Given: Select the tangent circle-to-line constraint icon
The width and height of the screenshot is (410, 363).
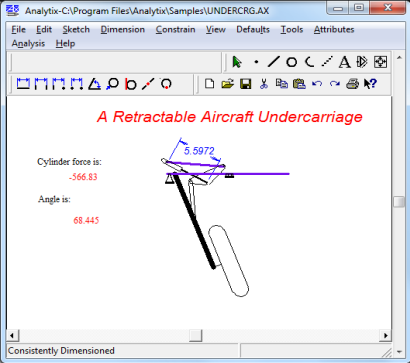Looking at the screenshot, I should [130, 84].
